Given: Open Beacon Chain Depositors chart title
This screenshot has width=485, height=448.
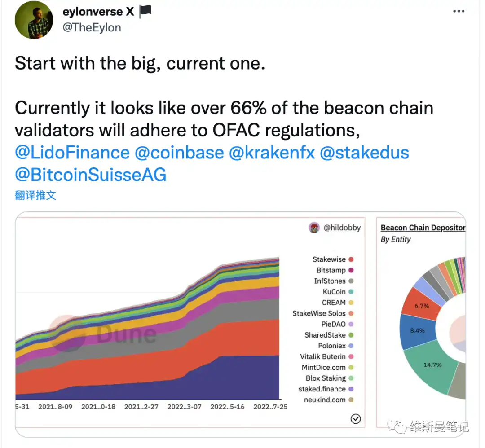Looking at the screenshot, I should tap(423, 228).
